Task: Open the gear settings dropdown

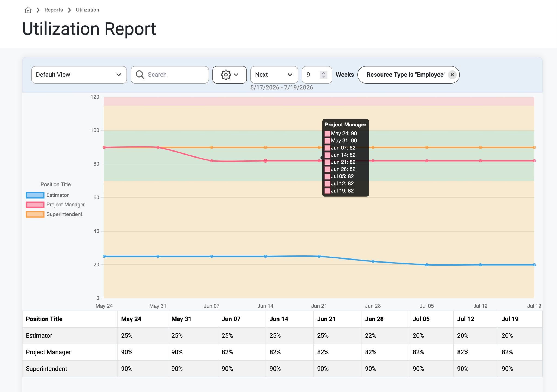Action: click(x=230, y=75)
